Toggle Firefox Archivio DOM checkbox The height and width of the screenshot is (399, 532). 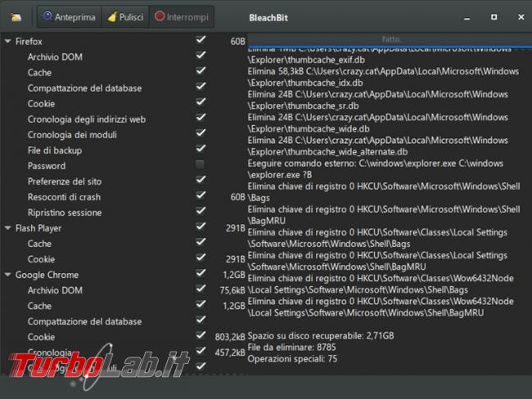click(x=201, y=56)
